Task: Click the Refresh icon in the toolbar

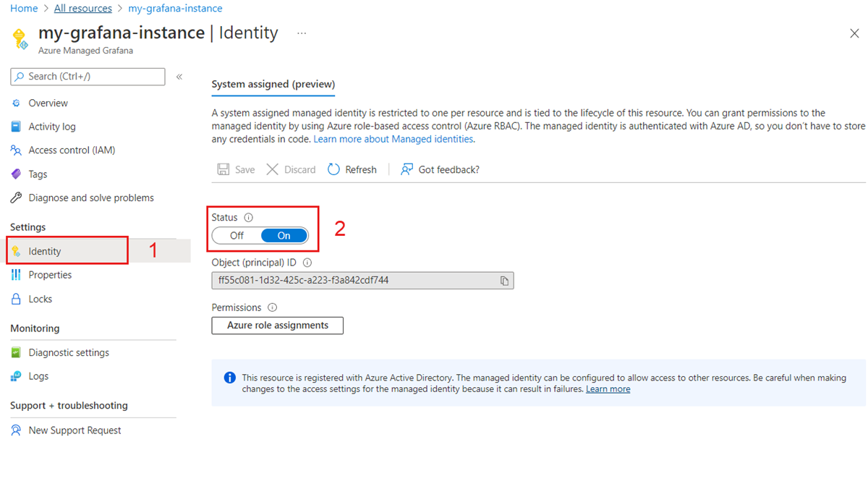Action: coord(333,169)
